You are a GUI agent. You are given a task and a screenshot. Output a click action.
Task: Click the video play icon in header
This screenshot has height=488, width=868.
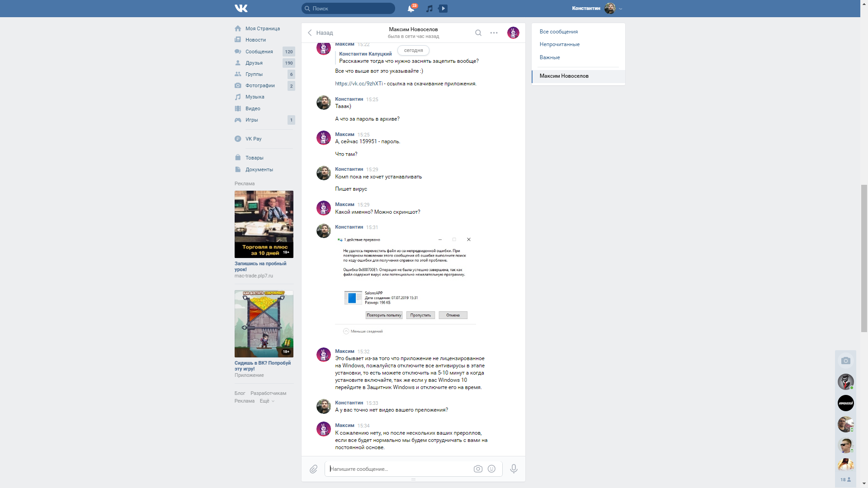click(x=443, y=8)
